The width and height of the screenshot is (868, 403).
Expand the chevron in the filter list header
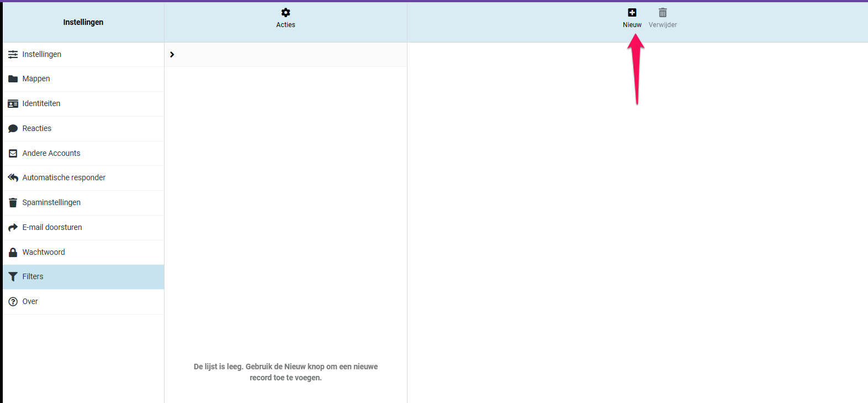172,54
